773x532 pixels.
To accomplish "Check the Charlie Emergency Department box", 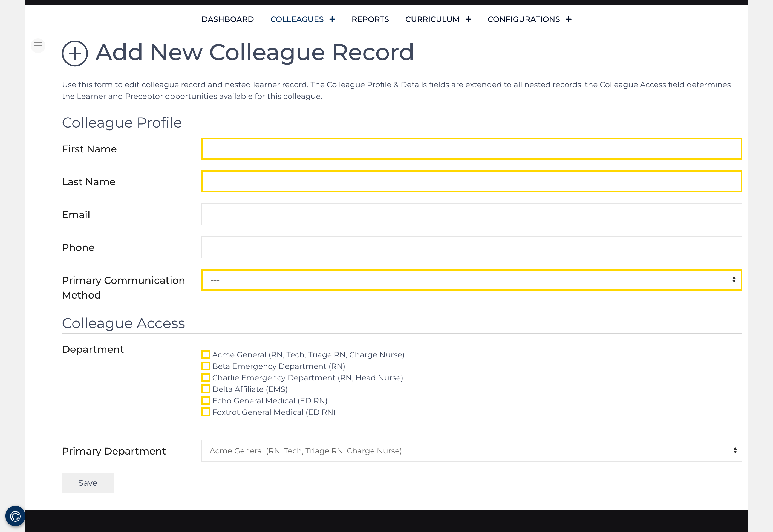I will [206, 377].
